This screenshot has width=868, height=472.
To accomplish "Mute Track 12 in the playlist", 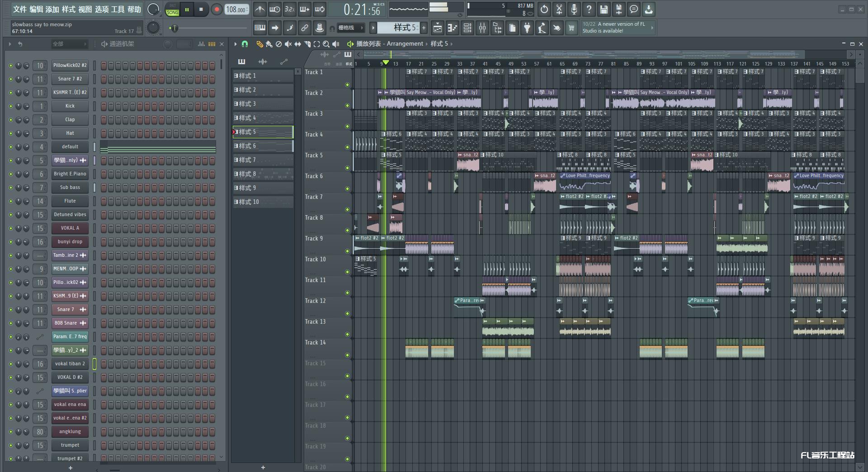I will coord(347,313).
